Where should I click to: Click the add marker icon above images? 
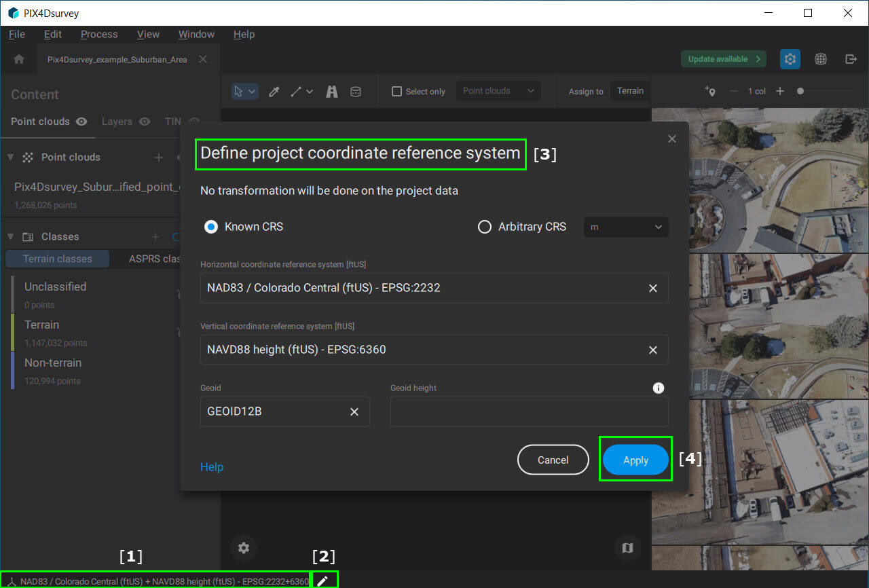tap(711, 91)
